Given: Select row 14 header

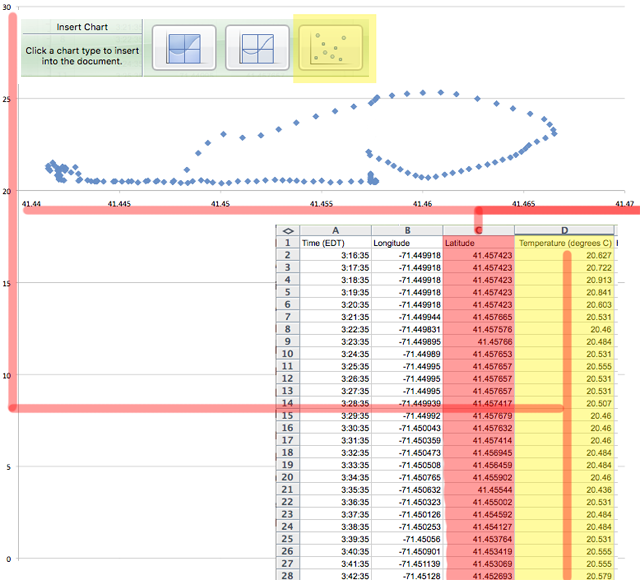Looking at the screenshot, I should click(288, 403).
